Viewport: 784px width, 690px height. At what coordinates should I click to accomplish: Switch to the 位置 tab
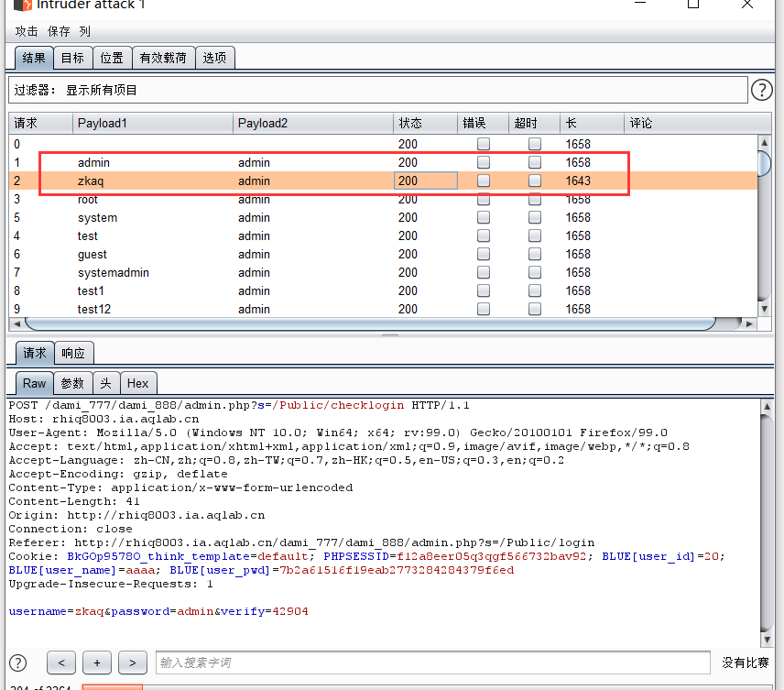112,58
